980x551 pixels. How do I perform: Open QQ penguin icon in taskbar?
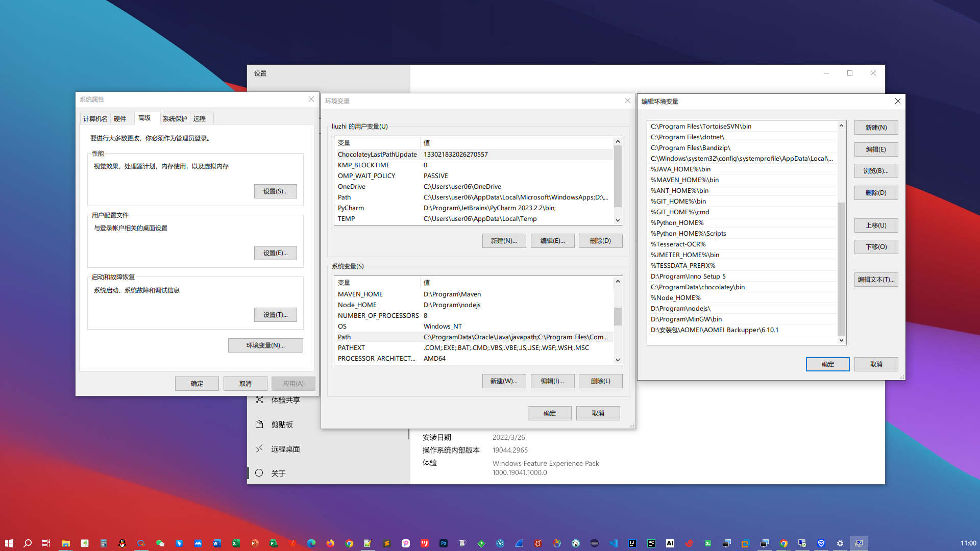[x=122, y=543]
